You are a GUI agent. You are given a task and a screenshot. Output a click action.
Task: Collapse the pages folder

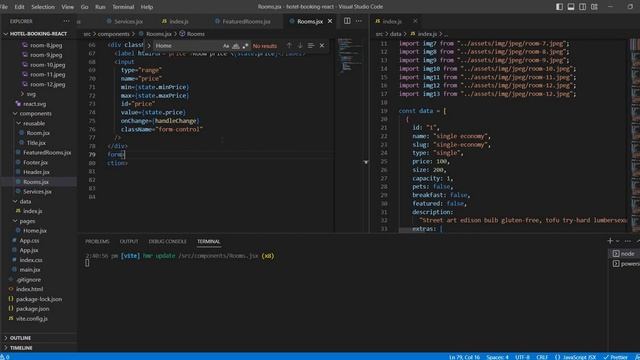tap(27, 221)
